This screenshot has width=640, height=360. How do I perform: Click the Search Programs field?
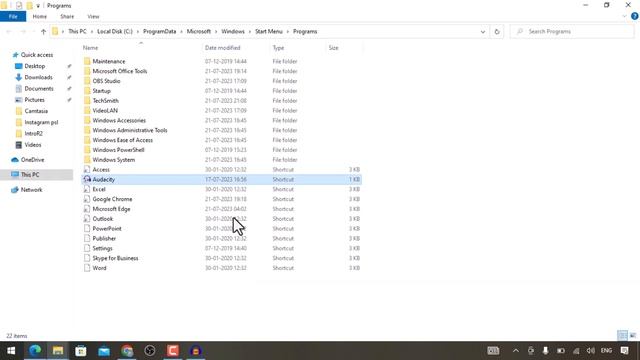pos(572,31)
